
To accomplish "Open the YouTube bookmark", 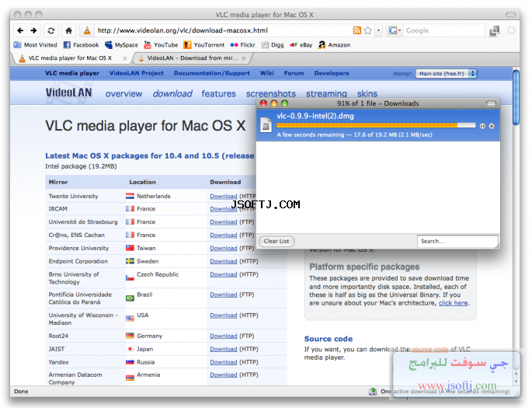I will click(162, 45).
